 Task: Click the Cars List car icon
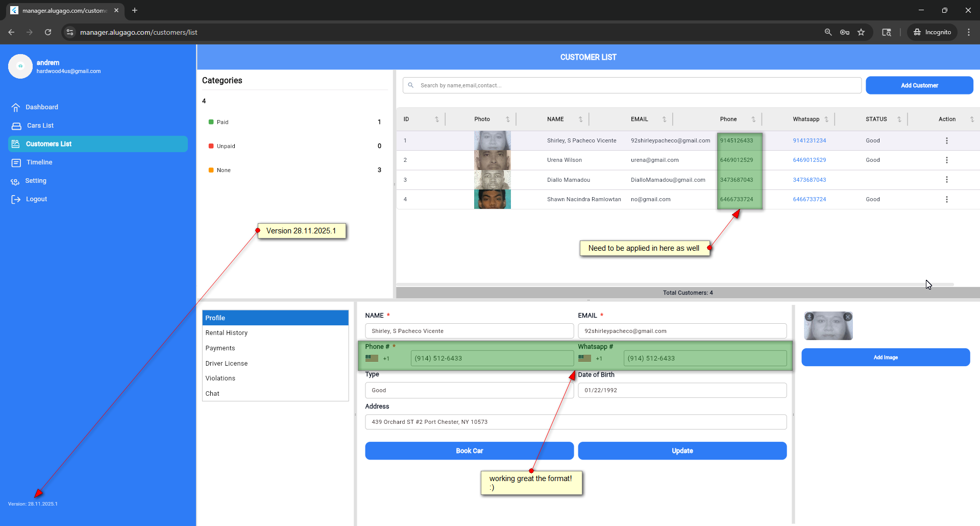tap(16, 126)
